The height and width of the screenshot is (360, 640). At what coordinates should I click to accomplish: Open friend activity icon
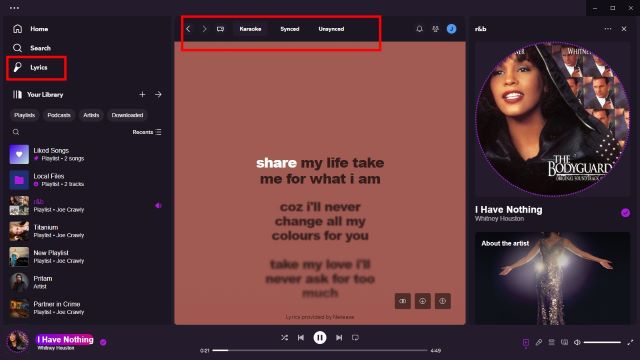(436, 29)
